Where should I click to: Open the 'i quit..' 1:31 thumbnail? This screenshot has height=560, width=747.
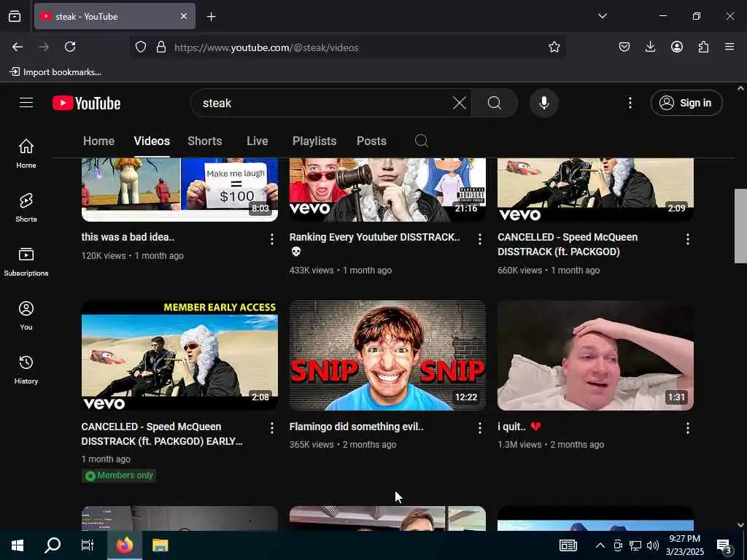point(595,355)
